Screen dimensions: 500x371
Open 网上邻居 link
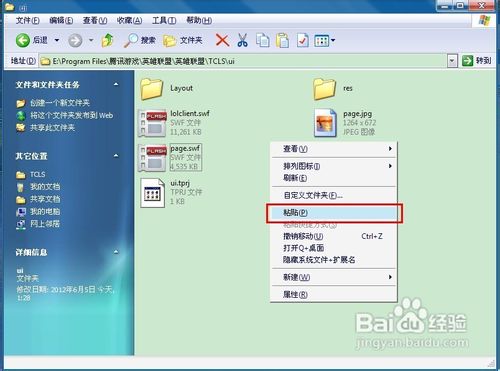pos(45,224)
